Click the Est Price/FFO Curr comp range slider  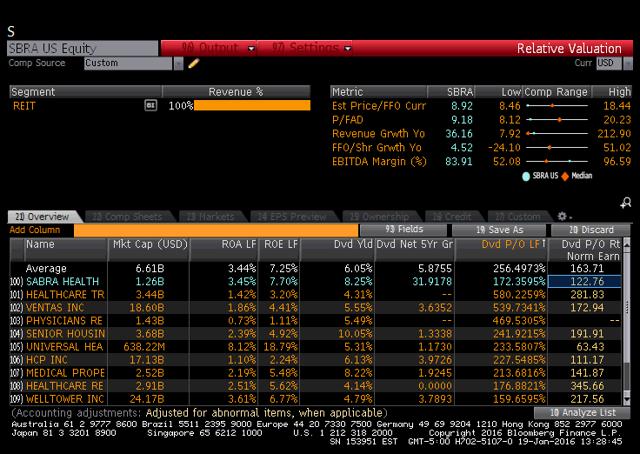(x=557, y=106)
